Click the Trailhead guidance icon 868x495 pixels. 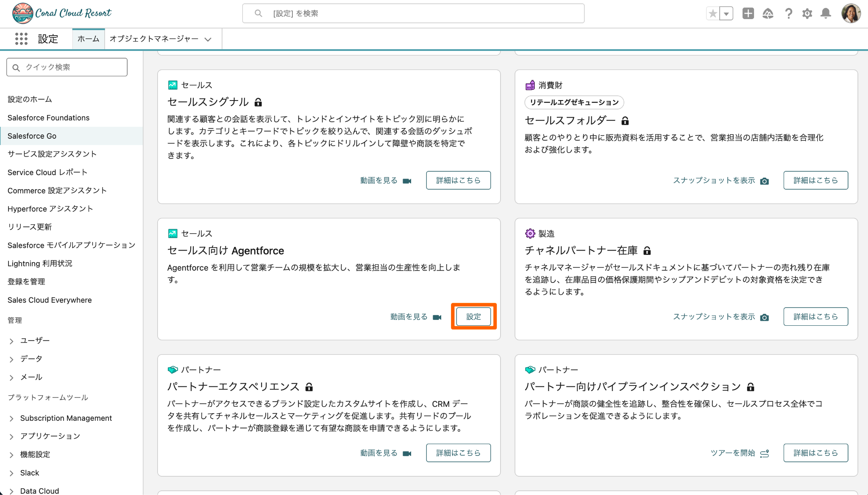coord(768,14)
